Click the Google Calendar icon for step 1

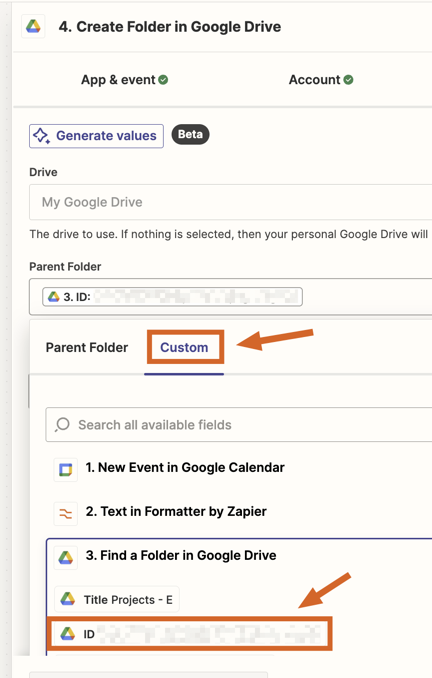pyautogui.click(x=66, y=470)
